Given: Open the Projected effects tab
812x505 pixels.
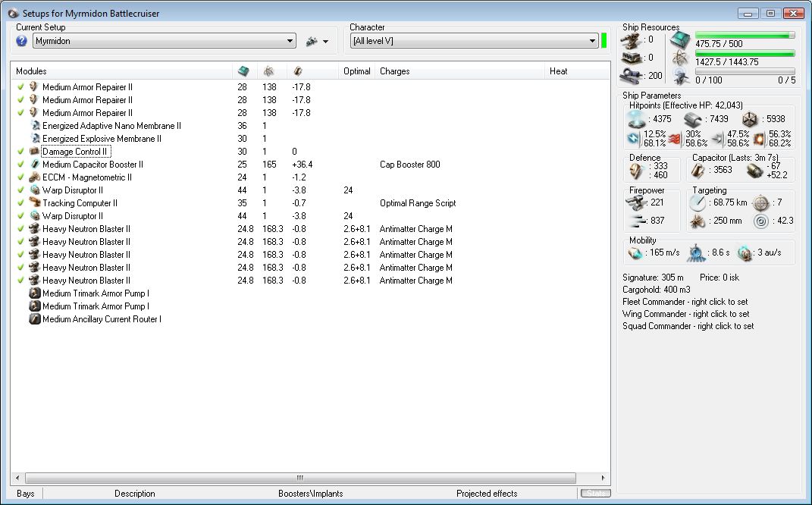Looking at the screenshot, I should (487, 494).
